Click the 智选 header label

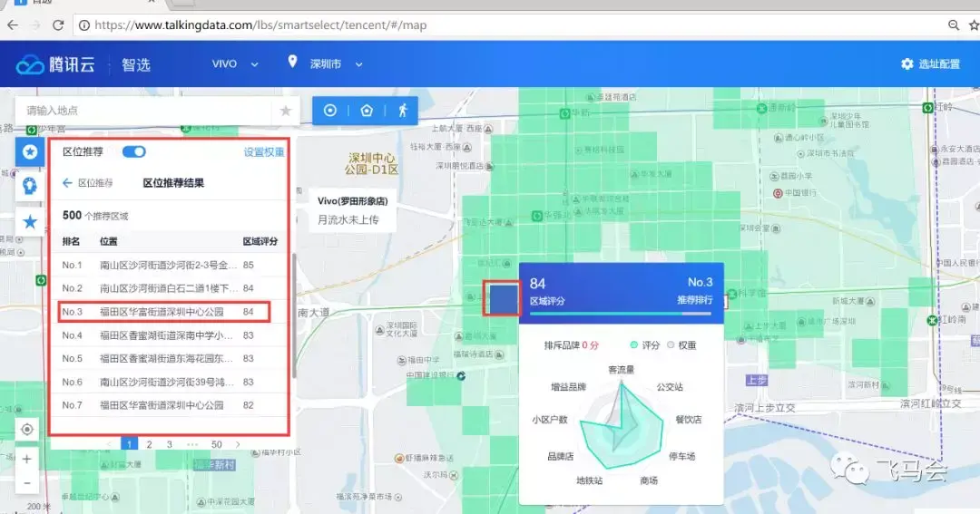click(x=136, y=64)
